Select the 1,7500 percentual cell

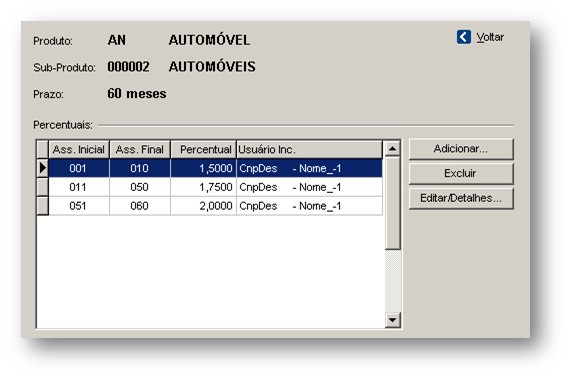204,187
